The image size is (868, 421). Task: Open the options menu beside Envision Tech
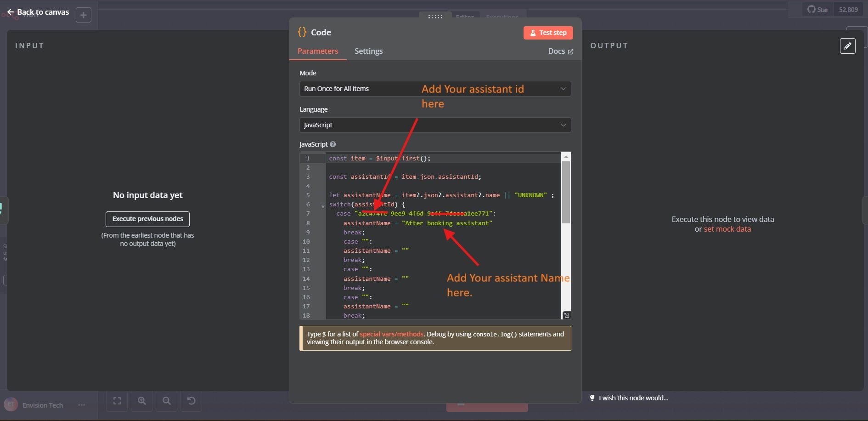pos(82,405)
